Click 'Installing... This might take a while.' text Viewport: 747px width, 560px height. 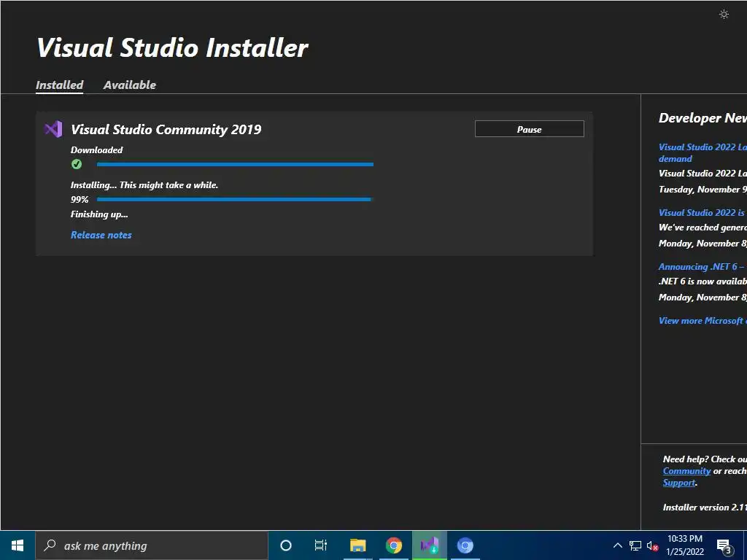point(144,185)
